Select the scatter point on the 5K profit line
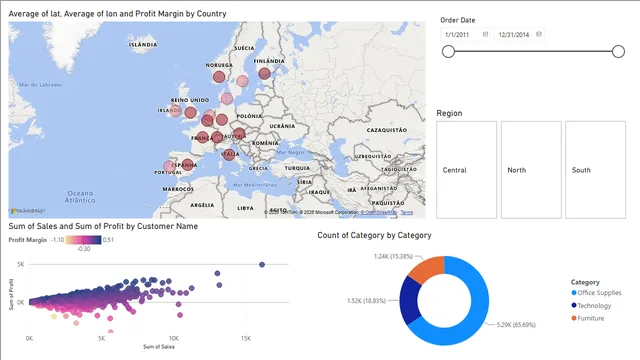Viewport: 640px width, 360px height. (262, 264)
